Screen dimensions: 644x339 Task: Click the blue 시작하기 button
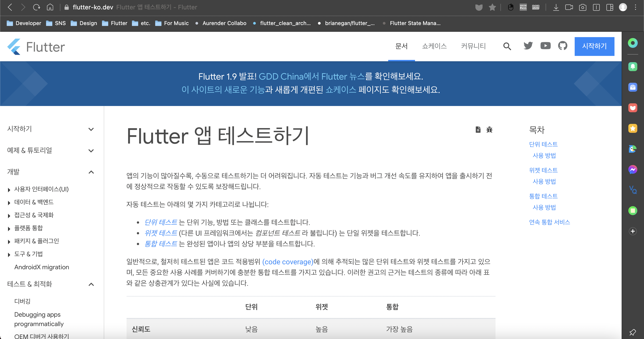pyautogui.click(x=594, y=46)
